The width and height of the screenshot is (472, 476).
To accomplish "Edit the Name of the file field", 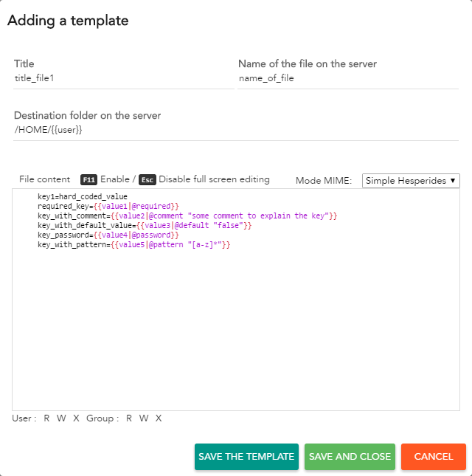I will pyautogui.click(x=348, y=78).
